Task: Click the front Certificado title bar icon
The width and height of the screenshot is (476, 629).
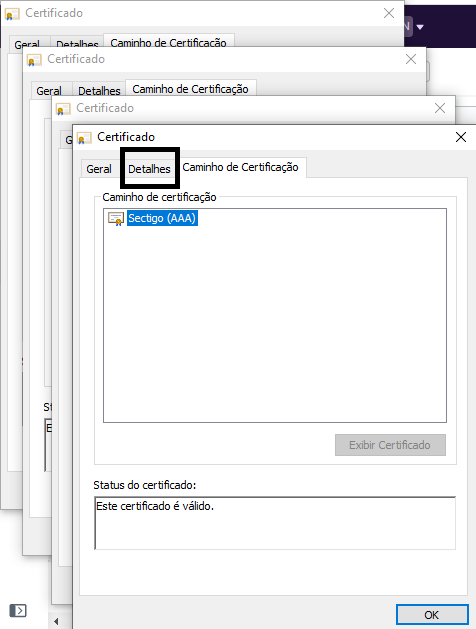Action: pos(84,138)
